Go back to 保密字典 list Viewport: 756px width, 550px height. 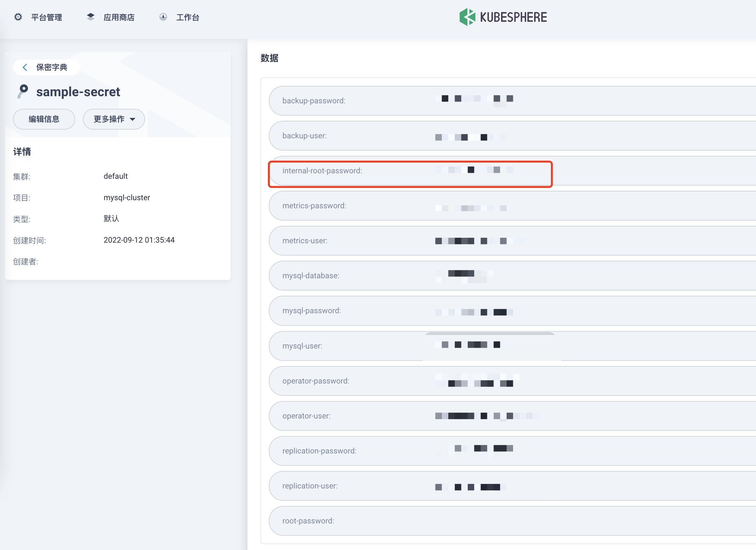point(46,67)
